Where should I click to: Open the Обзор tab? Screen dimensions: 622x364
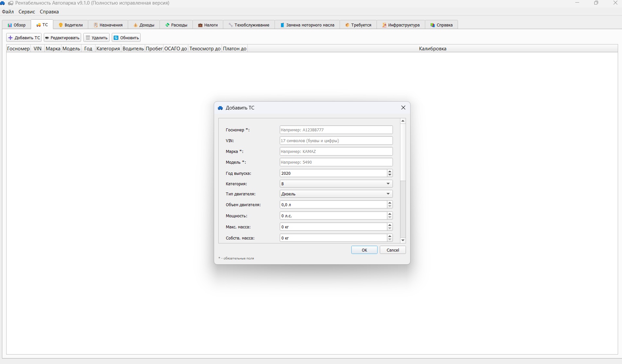[x=17, y=25]
